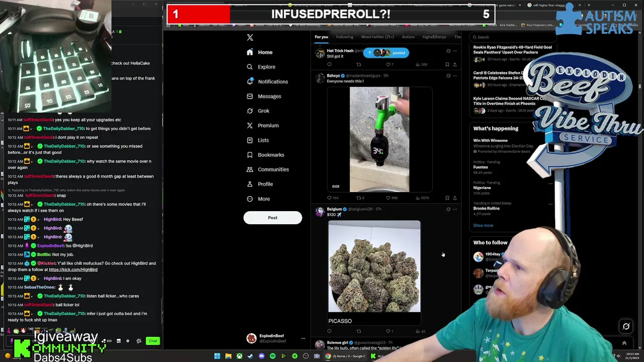Switch to the higha$$terpz tab
This screenshot has height=362, width=644.
(434, 37)
